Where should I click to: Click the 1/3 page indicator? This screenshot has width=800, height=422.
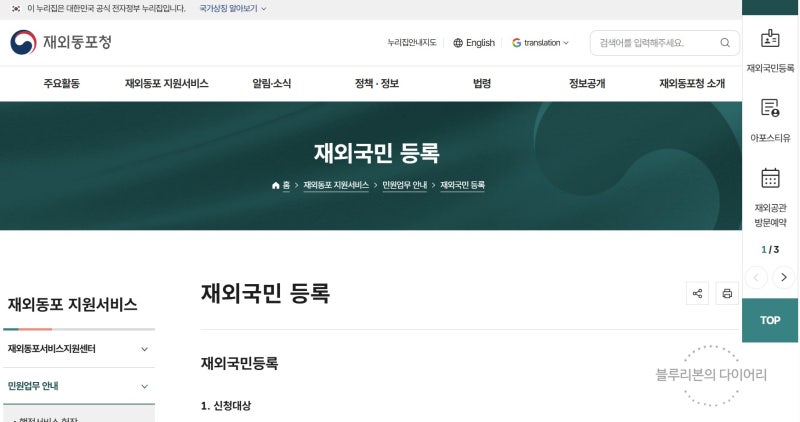[770, 250]
